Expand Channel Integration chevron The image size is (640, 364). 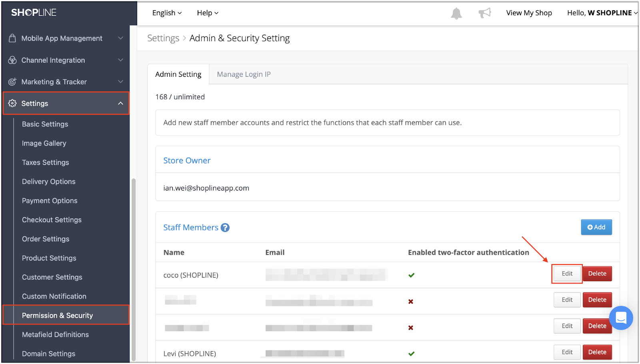[x=120, y=60]
